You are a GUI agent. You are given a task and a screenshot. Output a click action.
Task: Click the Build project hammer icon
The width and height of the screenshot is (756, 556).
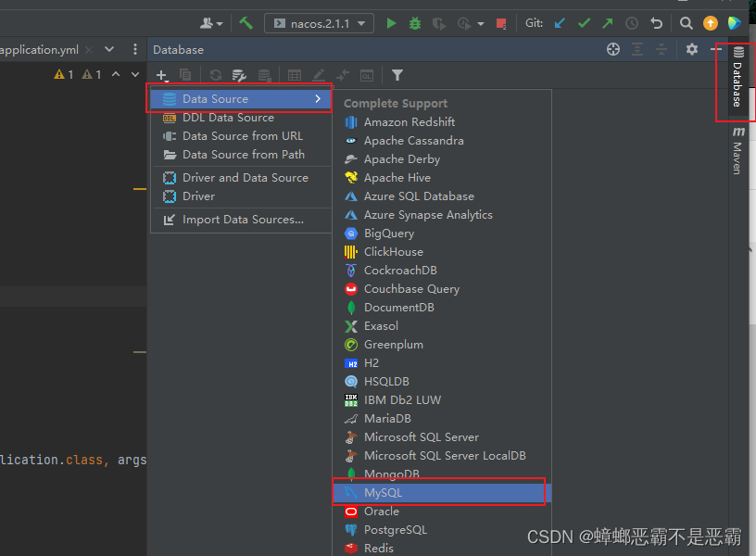246,23
